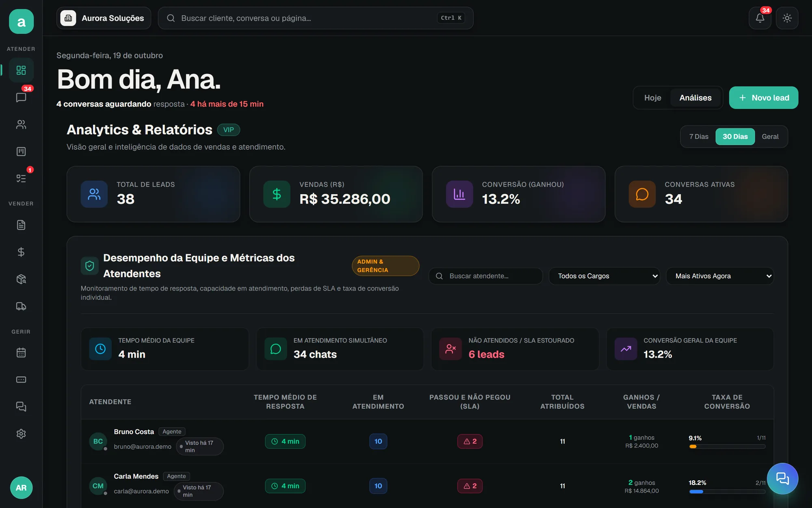Open conversations icon with 34 badge

[x=21, y=98]
